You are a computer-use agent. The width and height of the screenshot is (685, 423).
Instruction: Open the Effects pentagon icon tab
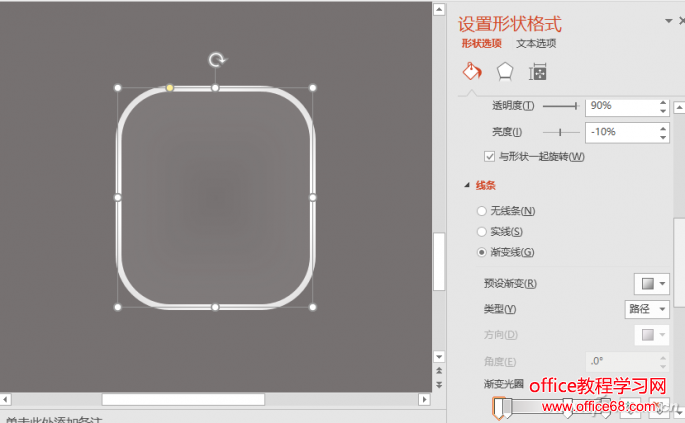tap(505, 71)
